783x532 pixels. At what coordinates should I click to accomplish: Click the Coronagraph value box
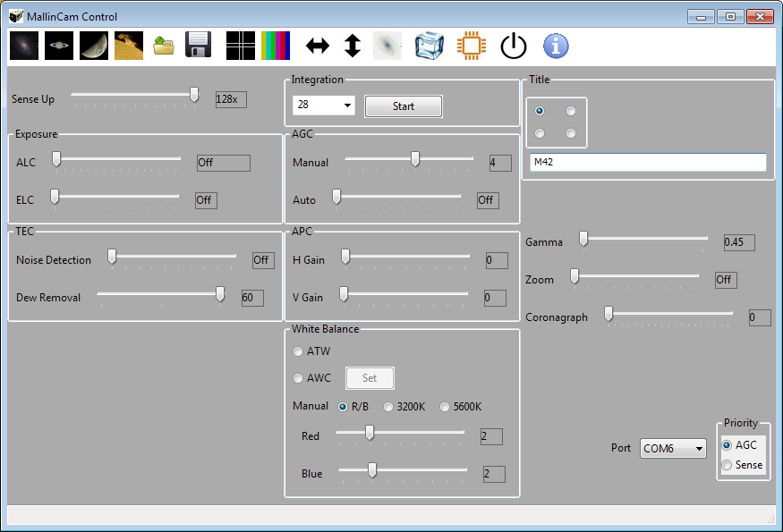(760, 317)
